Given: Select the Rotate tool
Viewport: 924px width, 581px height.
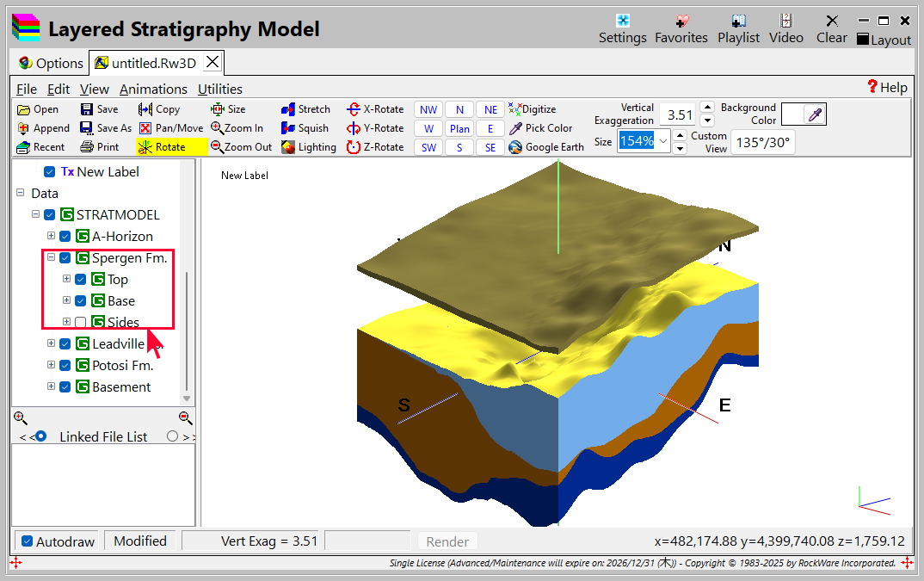Looking at the screenshot, I should point(170,147).
